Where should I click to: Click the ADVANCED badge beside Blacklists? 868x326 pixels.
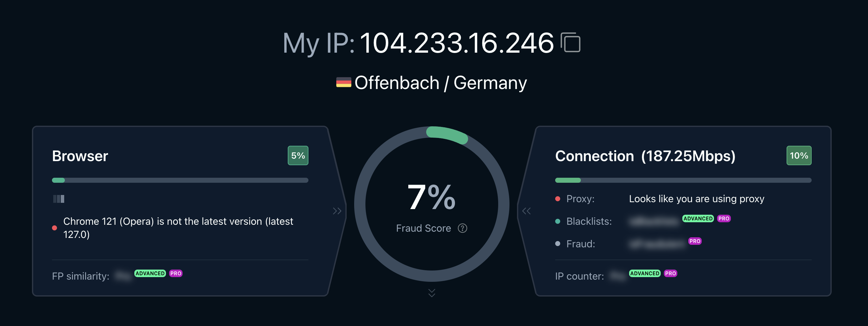click(698, 218)
